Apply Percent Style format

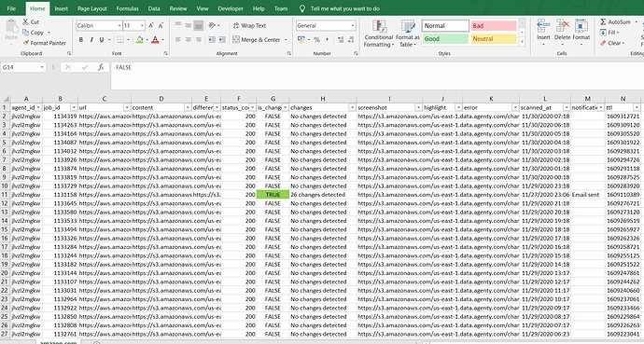pyautogui.click(x=316, y=40)
